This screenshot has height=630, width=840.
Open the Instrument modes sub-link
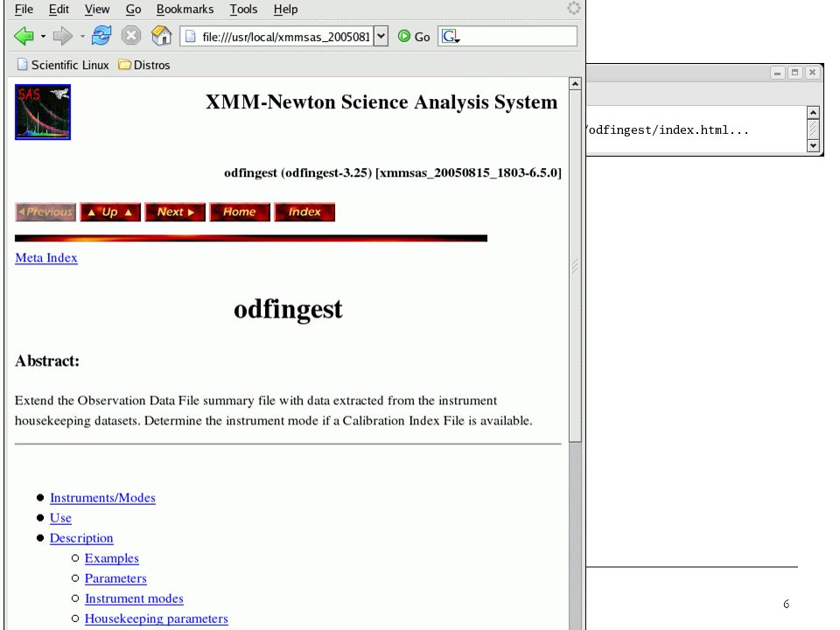click(134, 598)
